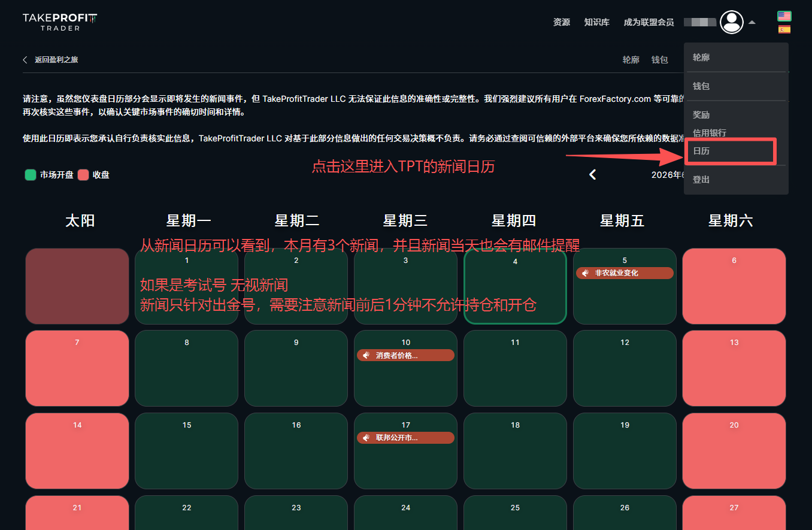
Task: Click the 星期三 column header
Action: (x=405, y=221)
